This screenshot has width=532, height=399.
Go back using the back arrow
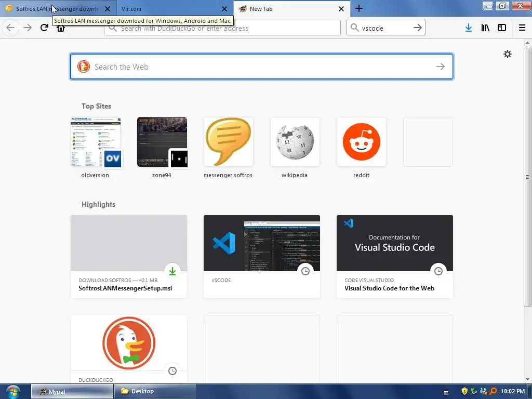coord(10,28)
